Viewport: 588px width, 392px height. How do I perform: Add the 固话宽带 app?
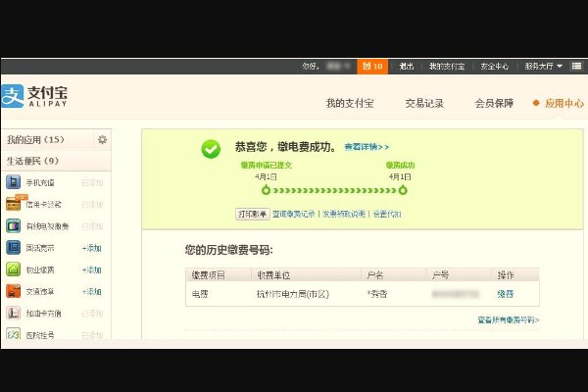(x=92, y=248)
